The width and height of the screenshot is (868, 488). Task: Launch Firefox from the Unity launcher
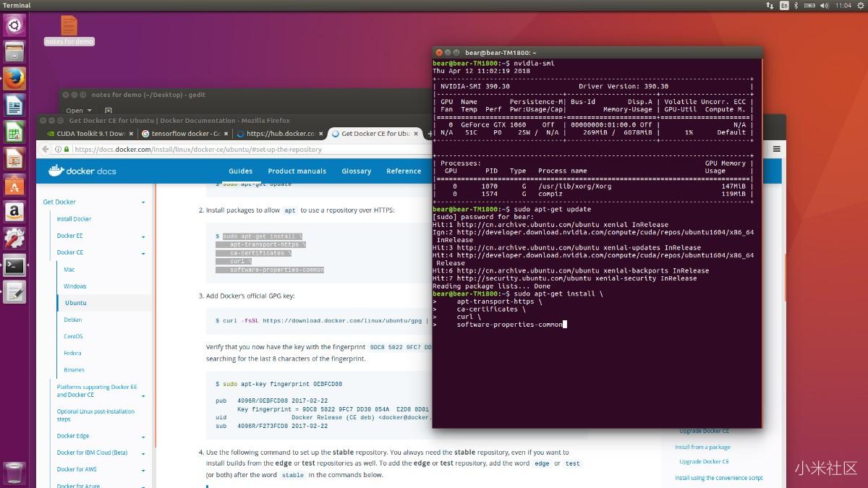click(x=14, y=79)
